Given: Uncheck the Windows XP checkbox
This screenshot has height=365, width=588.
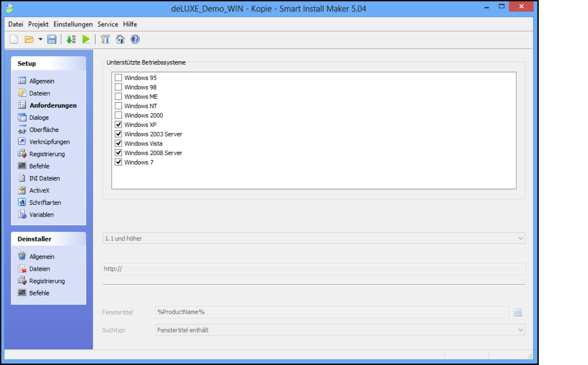Looking at the screenshot, I should tap(119, 125).
